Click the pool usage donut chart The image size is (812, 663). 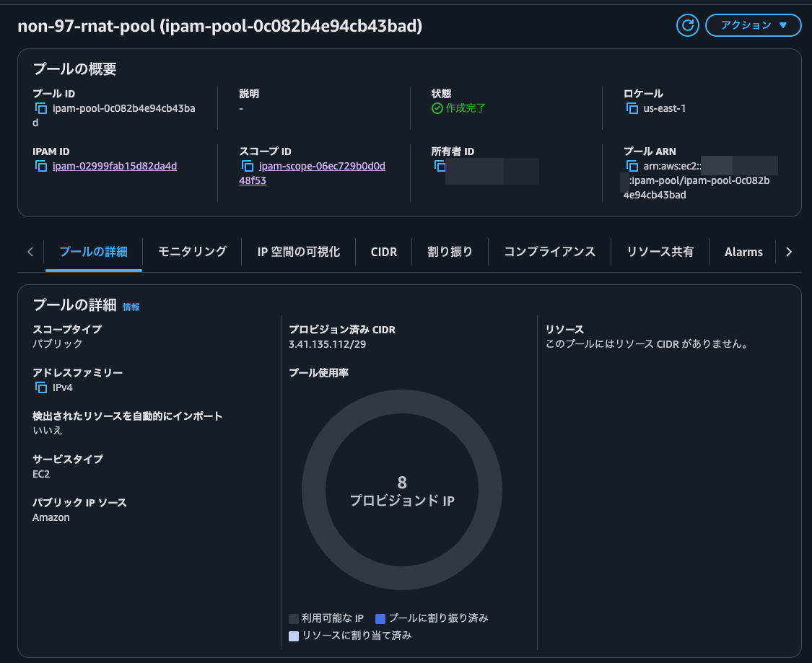[401, 489]
